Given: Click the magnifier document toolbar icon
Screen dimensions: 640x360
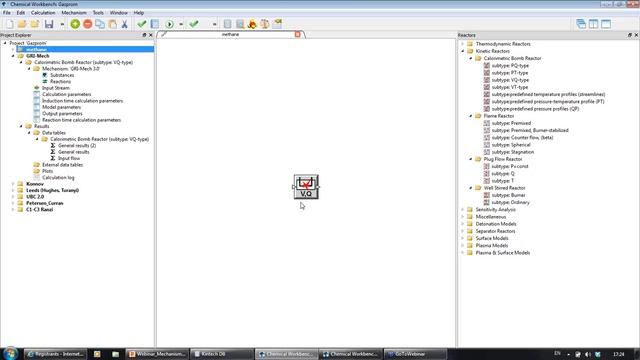Looking at the screenshot, I should pos(240,24).
